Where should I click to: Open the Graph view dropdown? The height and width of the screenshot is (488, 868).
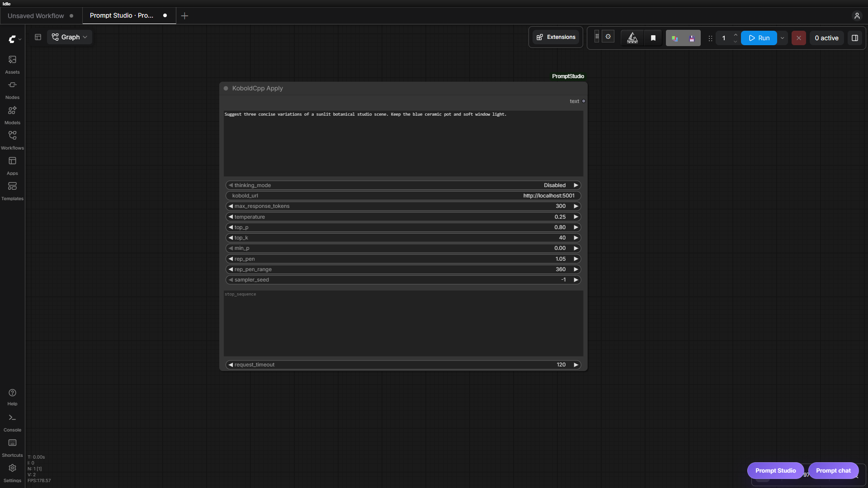point(70,37)
